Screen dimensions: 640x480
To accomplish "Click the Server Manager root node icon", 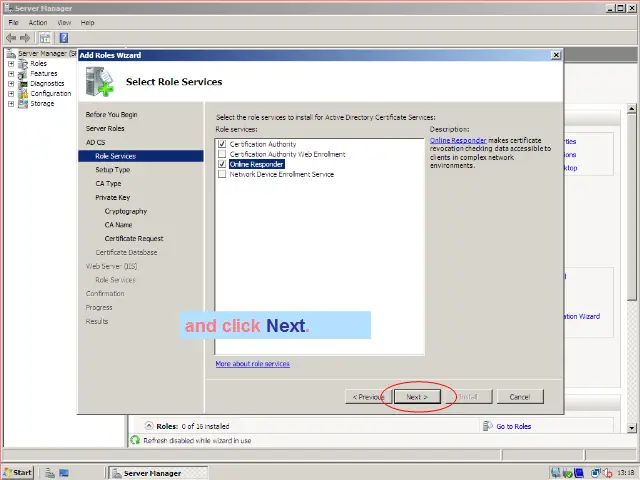I will [11, 53].
